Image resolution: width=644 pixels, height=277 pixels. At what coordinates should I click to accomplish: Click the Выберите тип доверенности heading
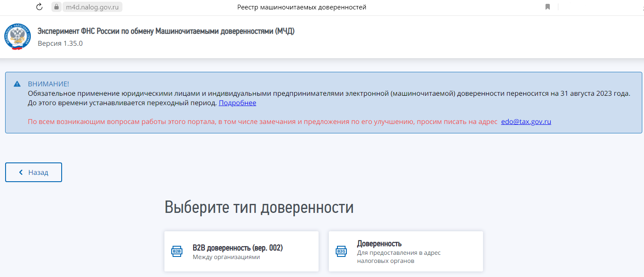pos(259,207)
